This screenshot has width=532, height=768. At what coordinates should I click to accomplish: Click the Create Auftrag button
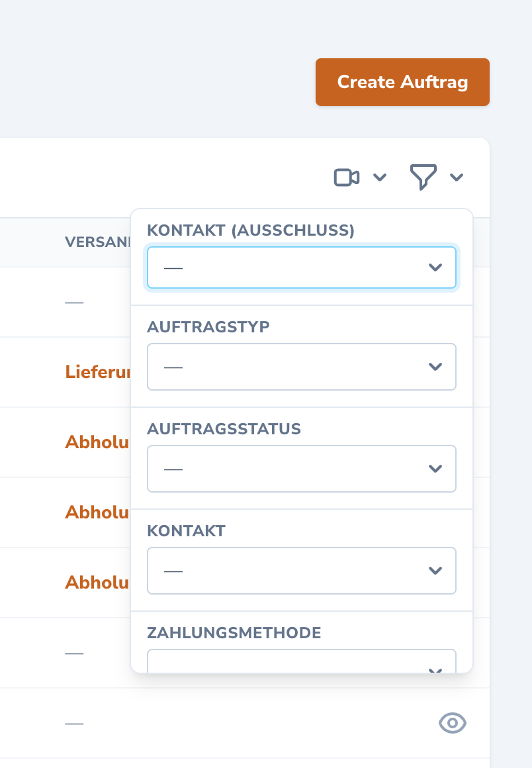pyautogui.click(x=402, y=82)
